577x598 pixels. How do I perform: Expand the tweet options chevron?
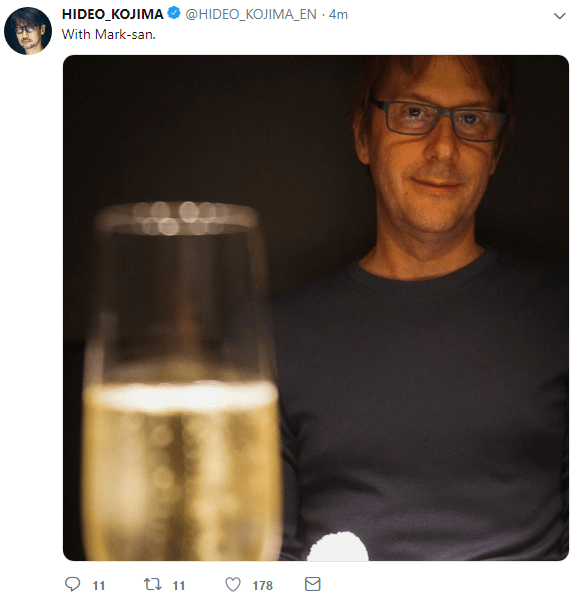click(559, 16)
